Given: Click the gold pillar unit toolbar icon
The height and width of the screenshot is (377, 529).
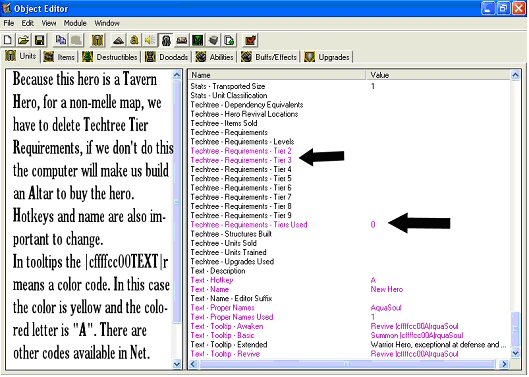Looking at the screenshot, I should (98, 40).
